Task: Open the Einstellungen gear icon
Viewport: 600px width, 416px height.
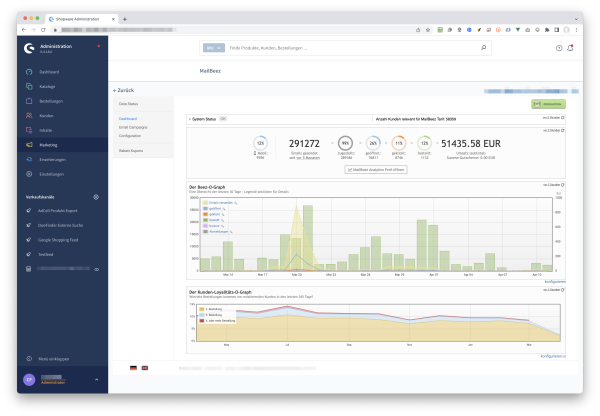Action: click(x=29, y=174)
